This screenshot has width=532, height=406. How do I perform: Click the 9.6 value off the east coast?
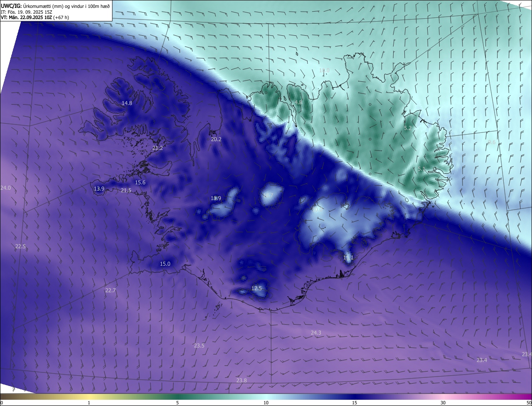pos(492,142)
